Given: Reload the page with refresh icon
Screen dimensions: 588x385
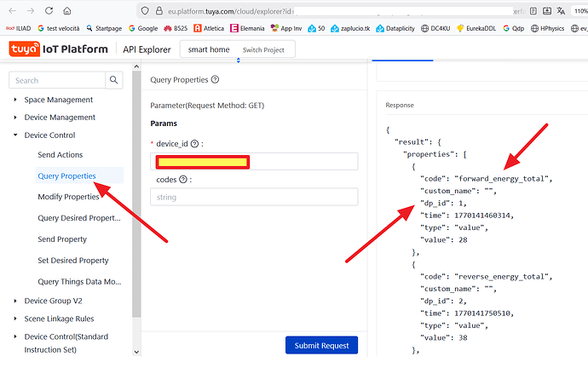Looking at the screenshot, I should pos(49,10).
